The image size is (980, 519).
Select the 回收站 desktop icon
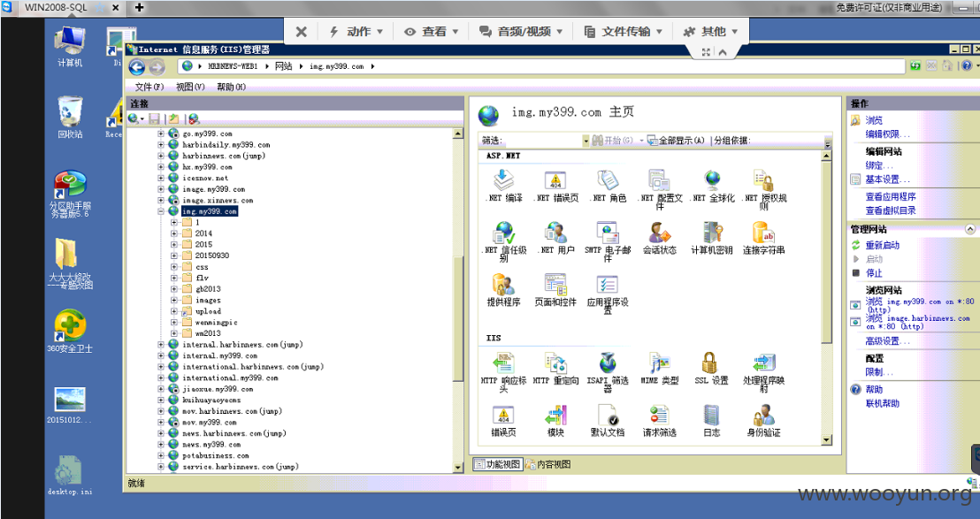click(x=69, y=117)
